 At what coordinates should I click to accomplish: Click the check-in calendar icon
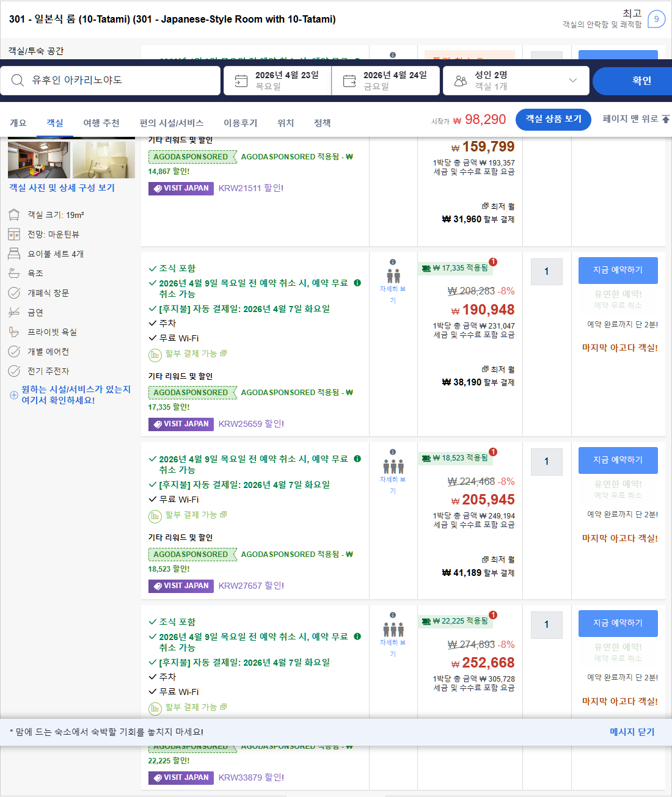point(241,80)
